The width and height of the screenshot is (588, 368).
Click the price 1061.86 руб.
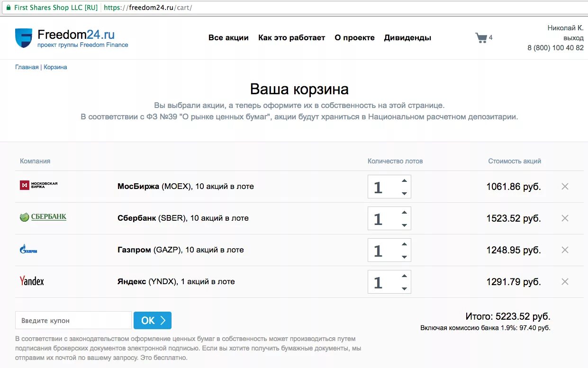514,187
